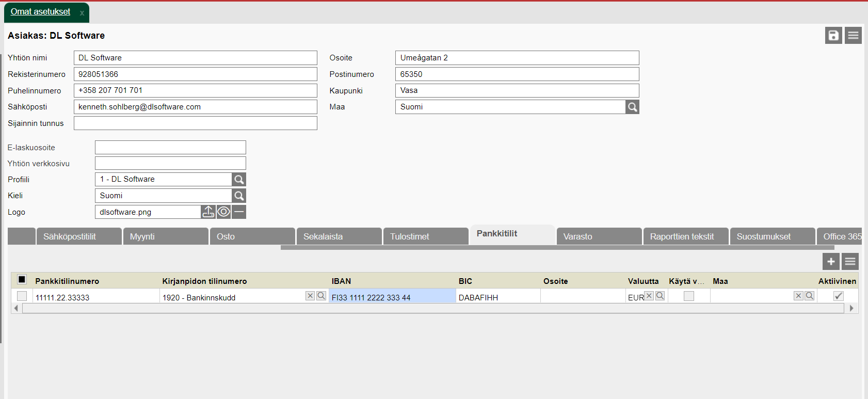The width and height of the screenshot is (868, 399).
Task: Open the Kieli language lookup magnifier
Action: [239, 196]
